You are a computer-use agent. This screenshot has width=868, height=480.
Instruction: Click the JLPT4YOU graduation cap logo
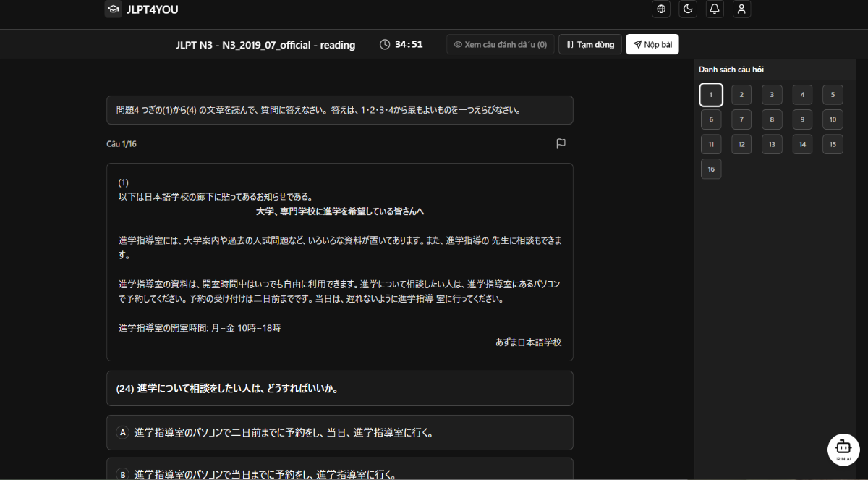click(113, 9)
